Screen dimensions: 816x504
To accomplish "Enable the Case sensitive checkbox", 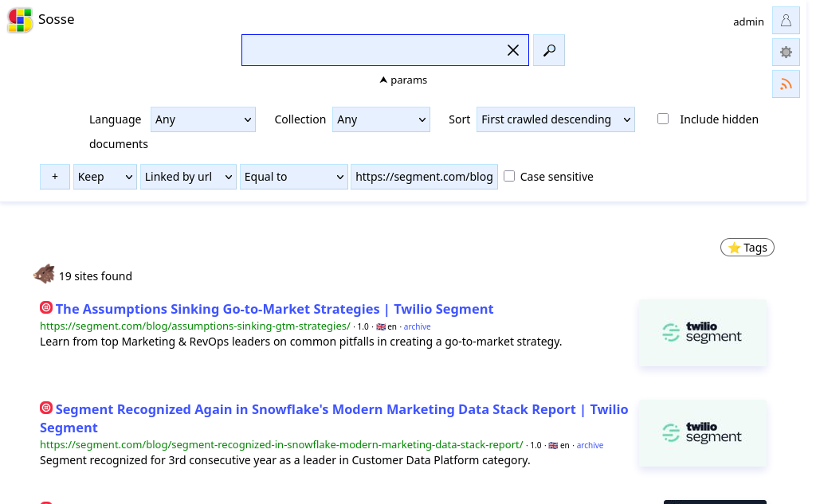I will tap(509, 176).
